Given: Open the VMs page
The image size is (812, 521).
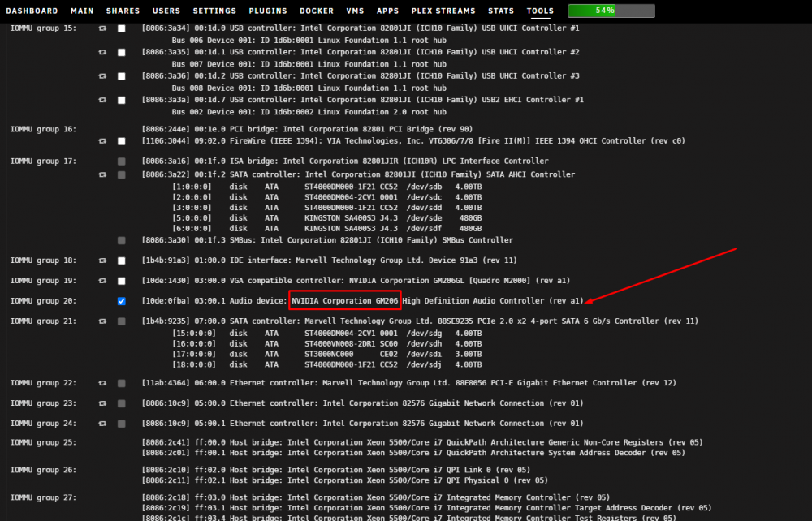Looking at the screenshot, I should click(x=356, y=11).
